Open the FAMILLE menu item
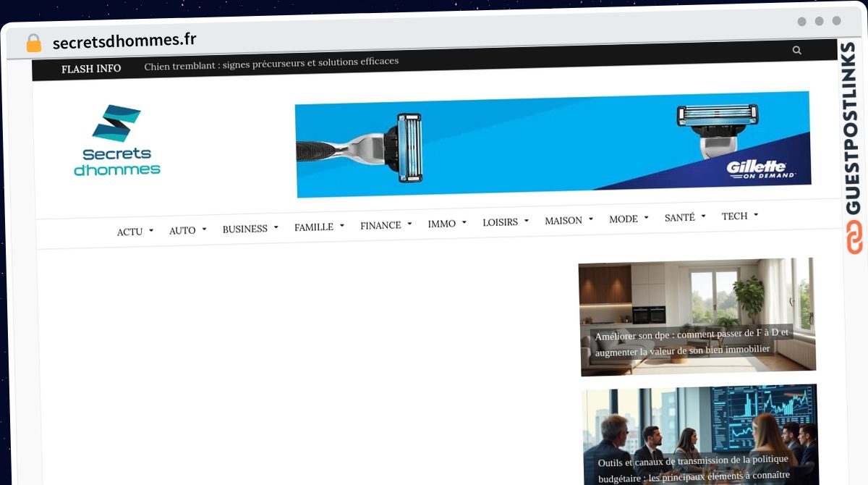This screenshot has width=868, height=485. pyautogui.click(x=313, y=227)
